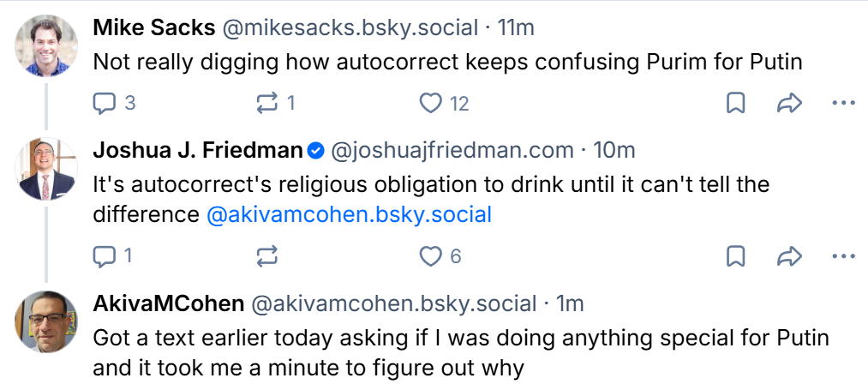
Task: Share Joshua J. Friedman's reply
Action: click(x=788, y=255)
